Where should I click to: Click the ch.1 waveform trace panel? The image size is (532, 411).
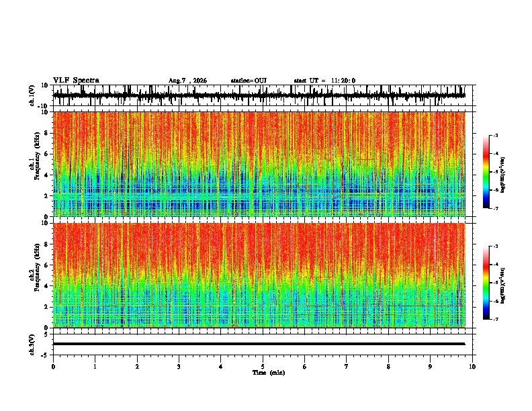(x=263, y=95)
